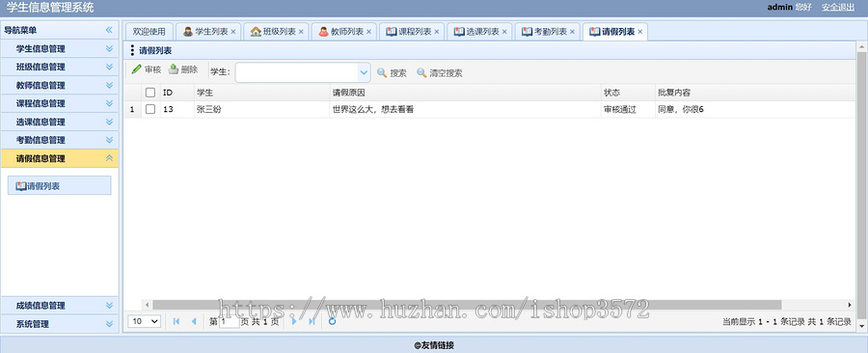Sort by the 请假原因 column header
This screenshot has height=353, width=868.
click(465, 93)
